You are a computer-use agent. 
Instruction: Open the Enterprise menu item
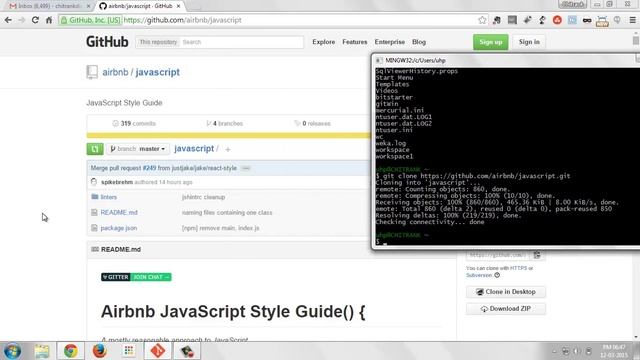click(390, 42)
